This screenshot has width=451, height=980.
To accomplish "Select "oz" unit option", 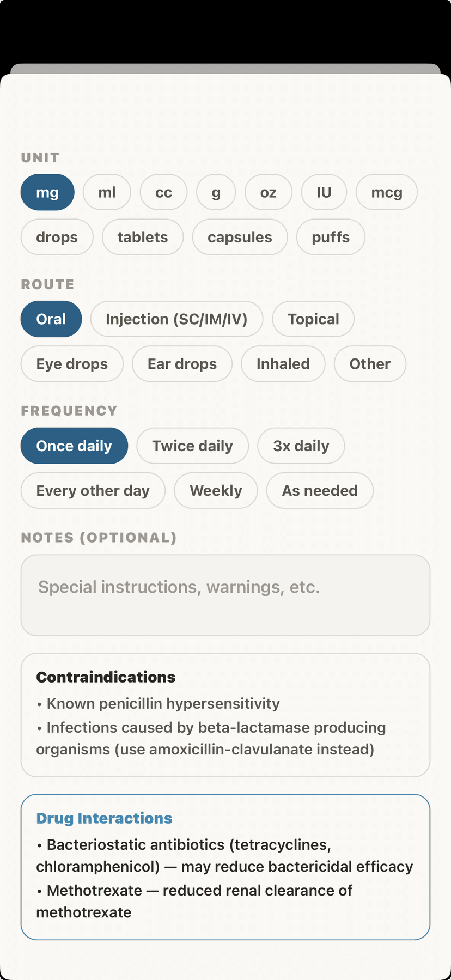I will click(x=268, y=192).
